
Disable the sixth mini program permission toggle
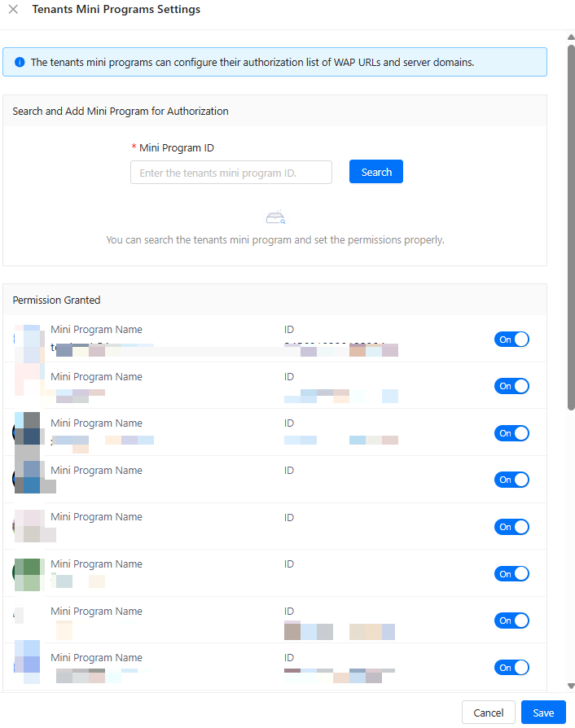511,574
